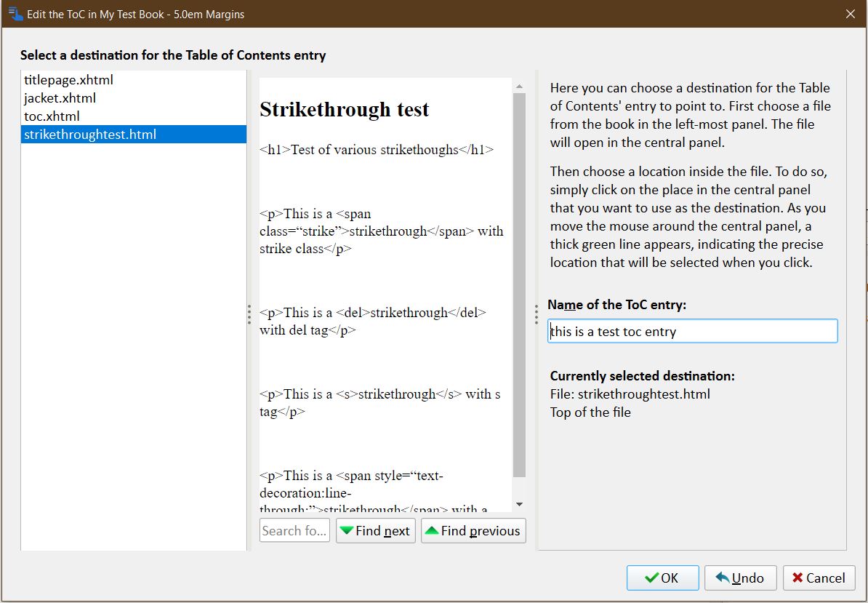Click the Undo button

click(741, 578)
